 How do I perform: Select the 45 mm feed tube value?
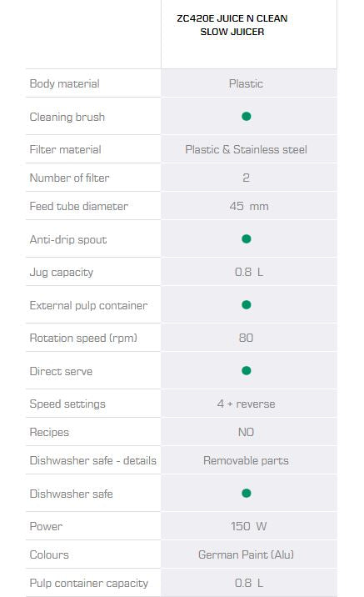tap(249, 206)
